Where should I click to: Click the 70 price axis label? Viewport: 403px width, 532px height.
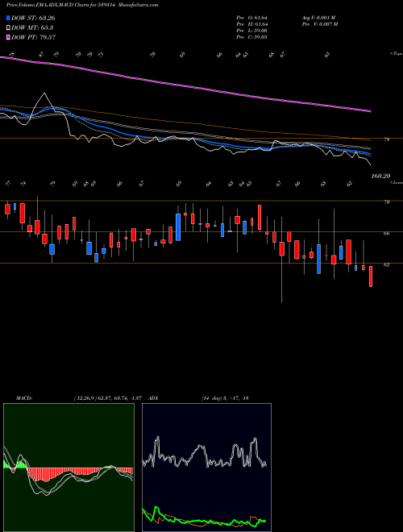[386, 202]
